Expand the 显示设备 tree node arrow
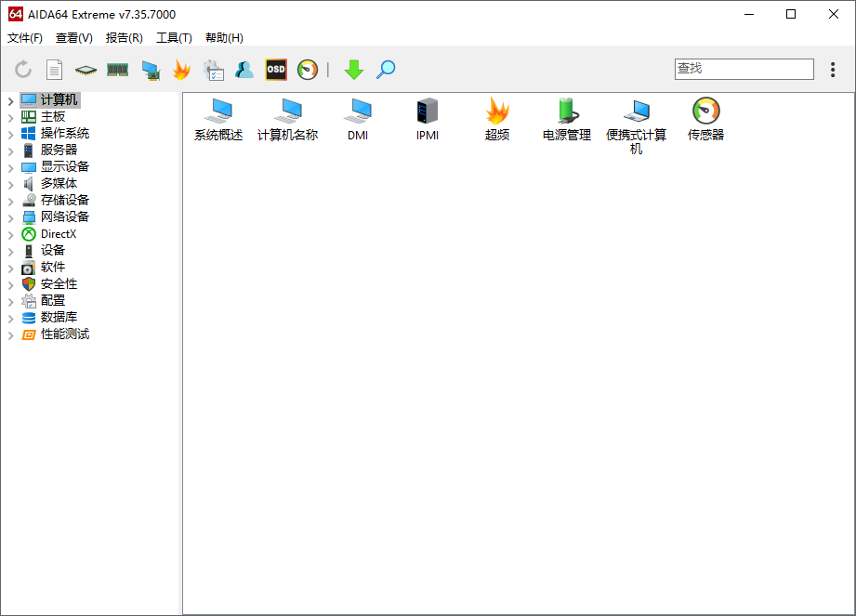 click(10, 167)
